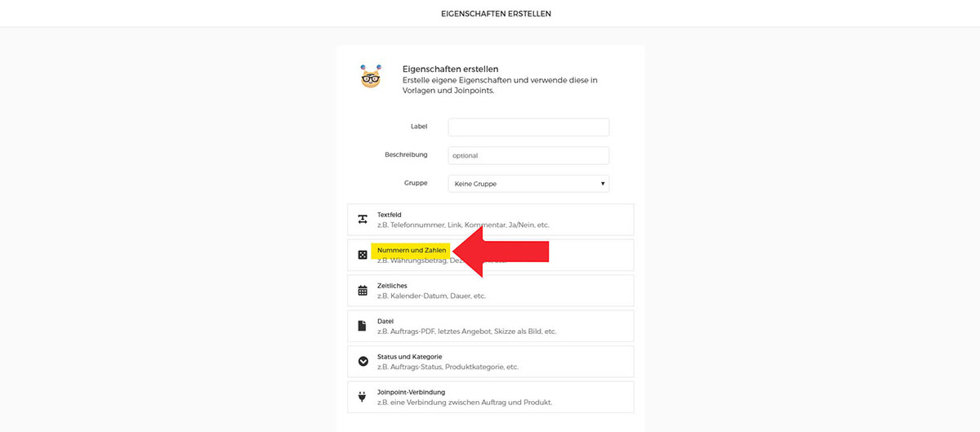Select the Textfeld property type

[490, 220]
